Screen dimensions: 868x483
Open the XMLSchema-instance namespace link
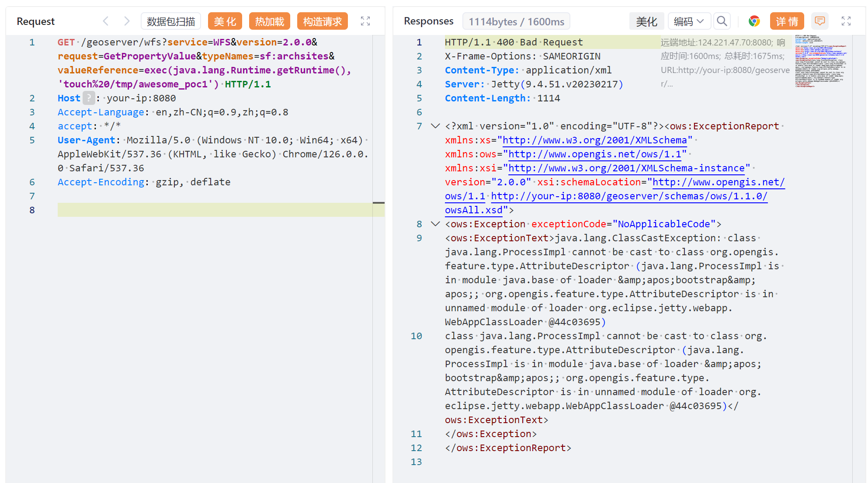pyautogui.click(x=626, y=168)
